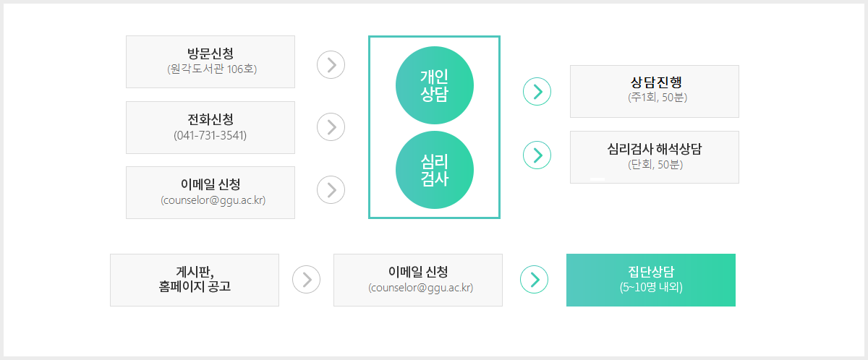This screenshot has width=868, height=360.
Task: Select the 개인상담 green circle
Action: tap(435, 85)
